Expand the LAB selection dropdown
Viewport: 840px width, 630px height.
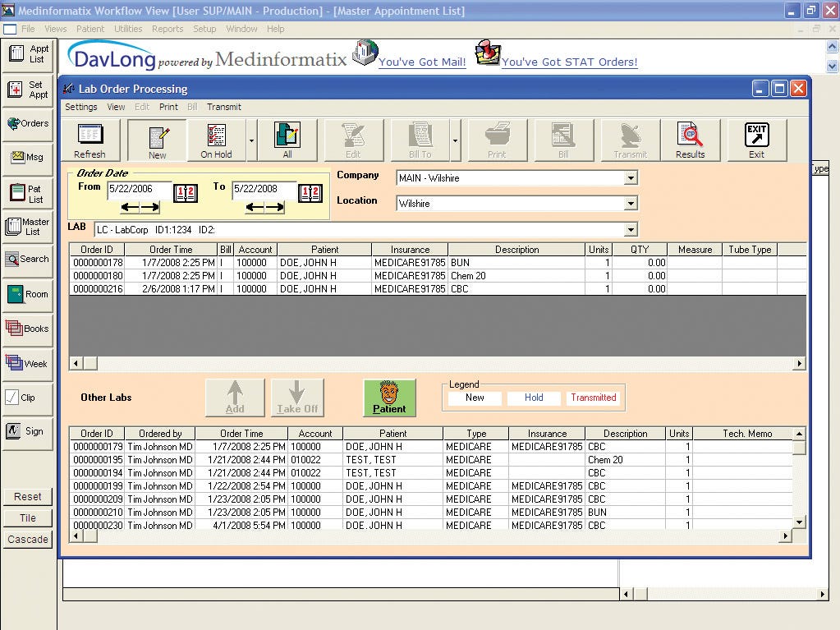[x=631, y=230]
